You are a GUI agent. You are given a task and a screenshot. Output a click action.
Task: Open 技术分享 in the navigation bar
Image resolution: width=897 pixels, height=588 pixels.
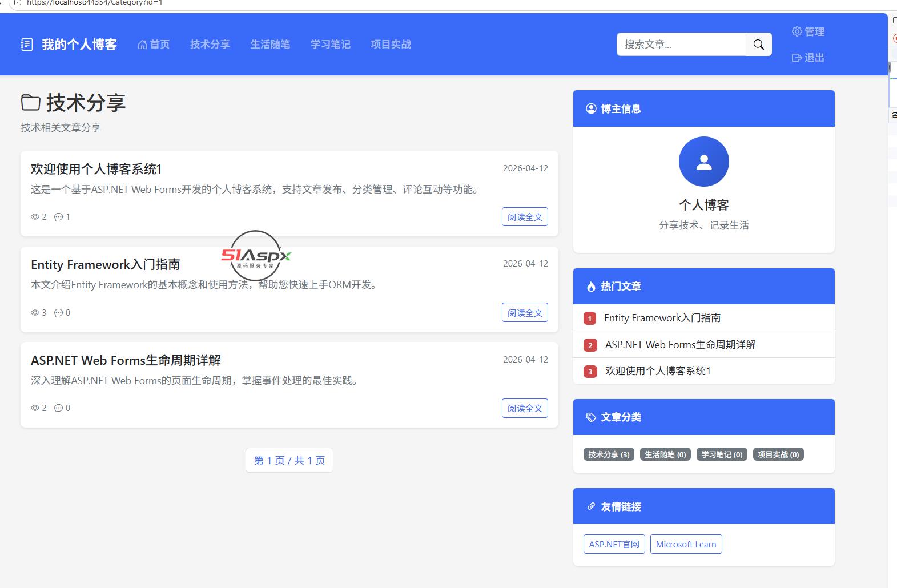[210, 45]
